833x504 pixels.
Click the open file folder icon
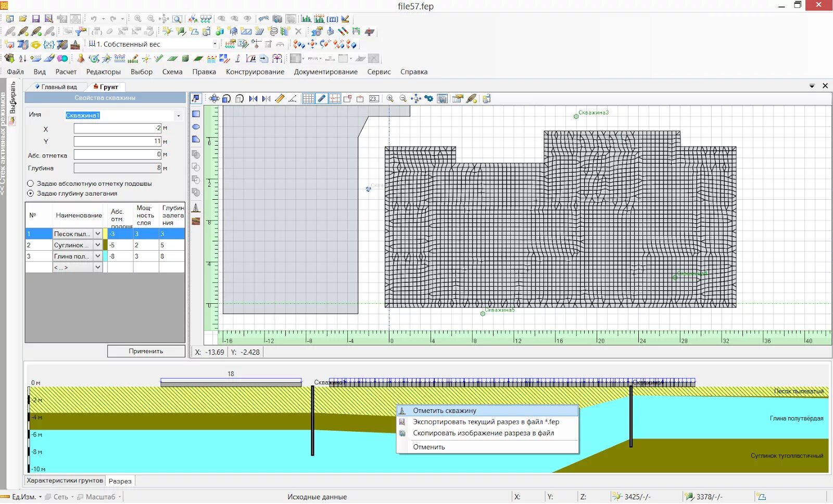[x=23, y=19]
